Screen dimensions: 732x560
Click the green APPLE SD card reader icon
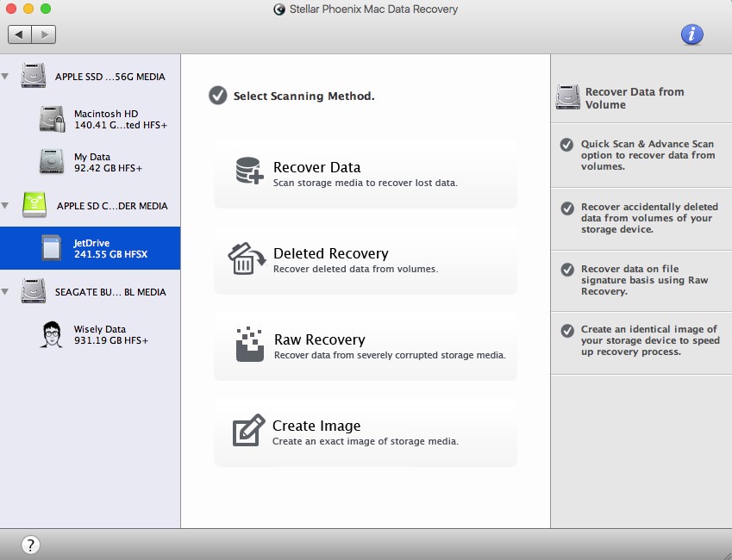coord(34,205)
